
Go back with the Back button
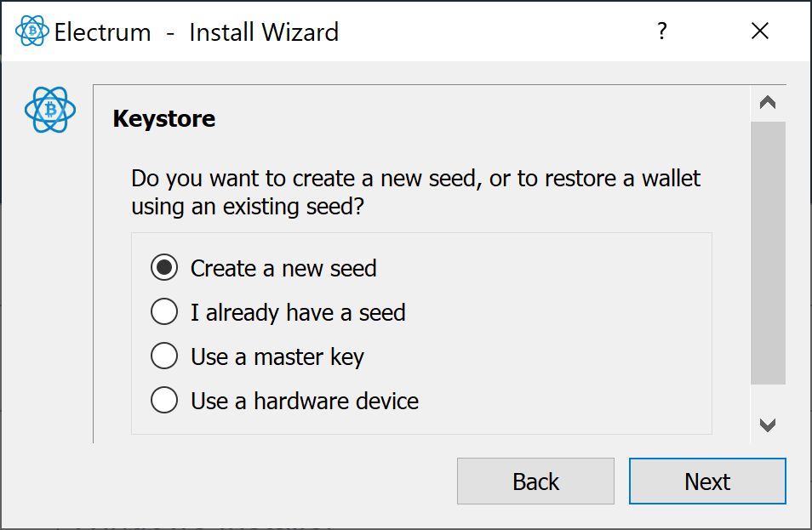pyautogui.click(x=535, y=482)
